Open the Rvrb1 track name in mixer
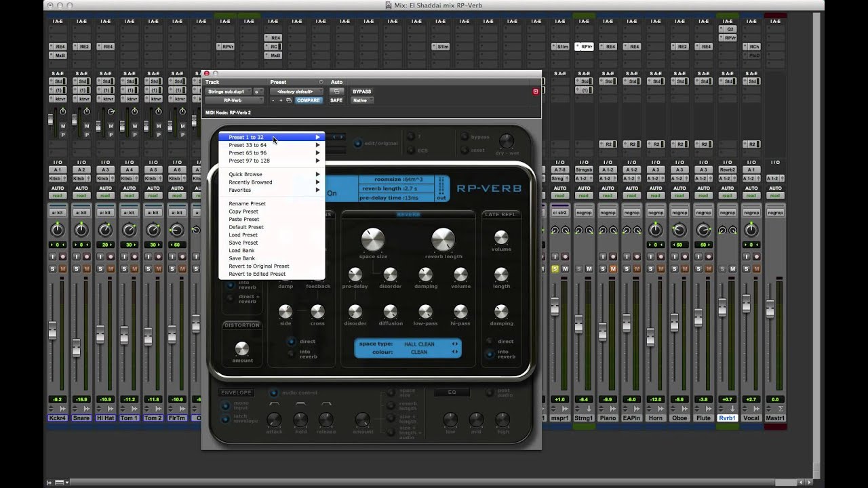This screenshot has height=488, width=868. point(728,418)
